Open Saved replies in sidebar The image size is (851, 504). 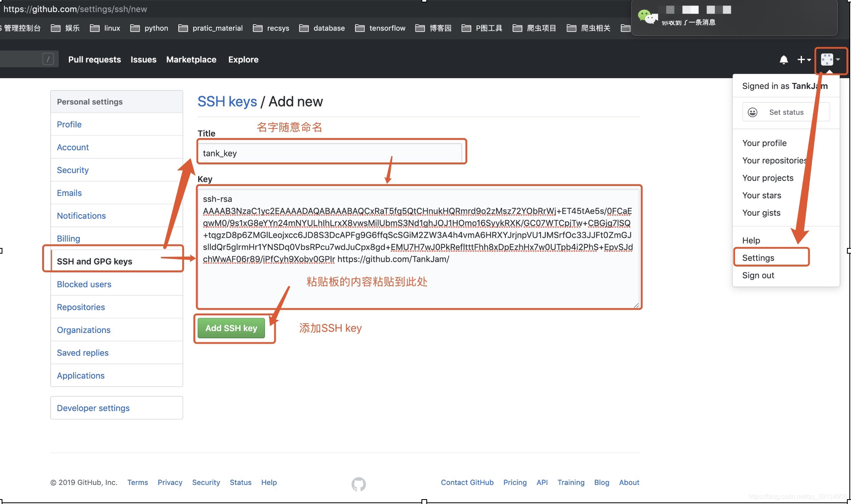click(117, 352)
